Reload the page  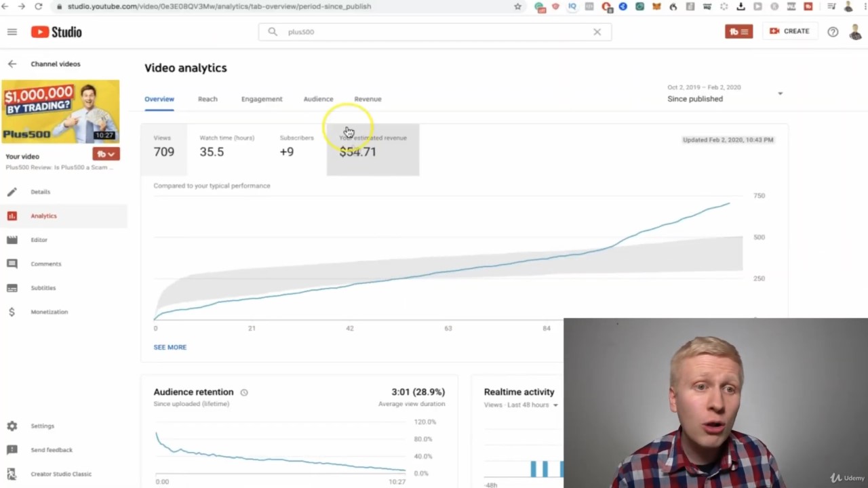click(x=39, y=6)
